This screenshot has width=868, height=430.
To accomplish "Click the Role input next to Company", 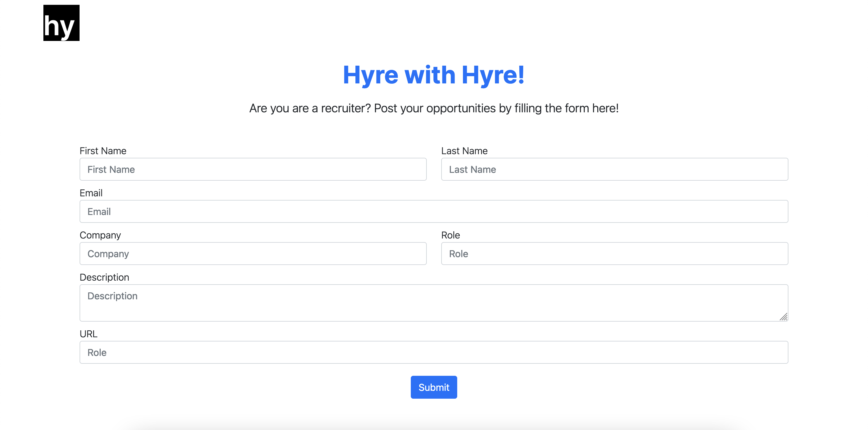I will coord(614,254).
